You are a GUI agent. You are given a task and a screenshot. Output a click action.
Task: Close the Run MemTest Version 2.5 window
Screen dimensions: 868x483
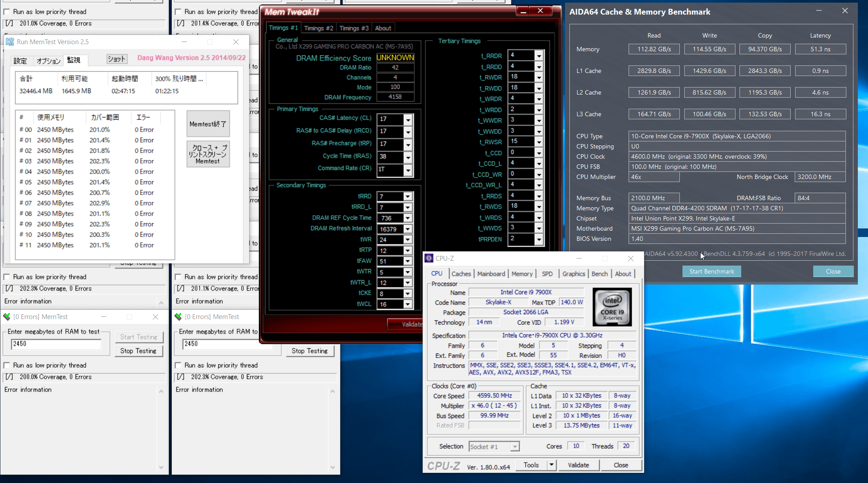(x=236, y=42)
